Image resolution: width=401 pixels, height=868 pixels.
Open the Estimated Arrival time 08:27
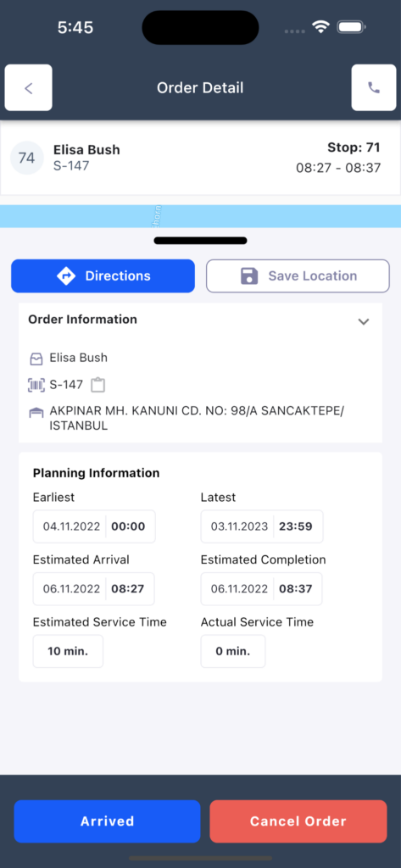coord(128,588)
